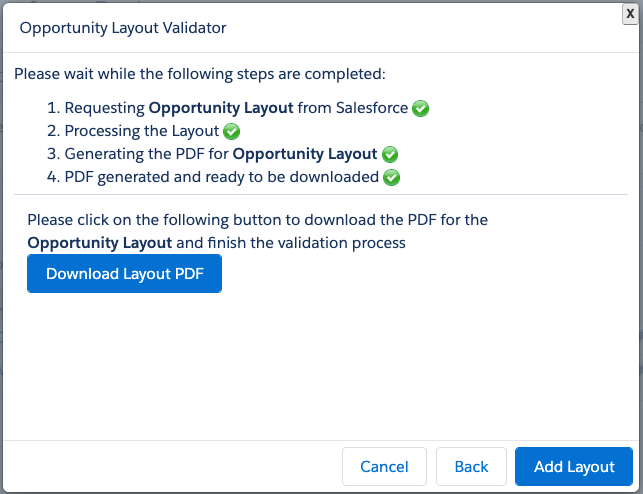This screenshot has height=494, width=643.
Task: Click the green check beside Generating the PDF
Action: coord(391,154)
